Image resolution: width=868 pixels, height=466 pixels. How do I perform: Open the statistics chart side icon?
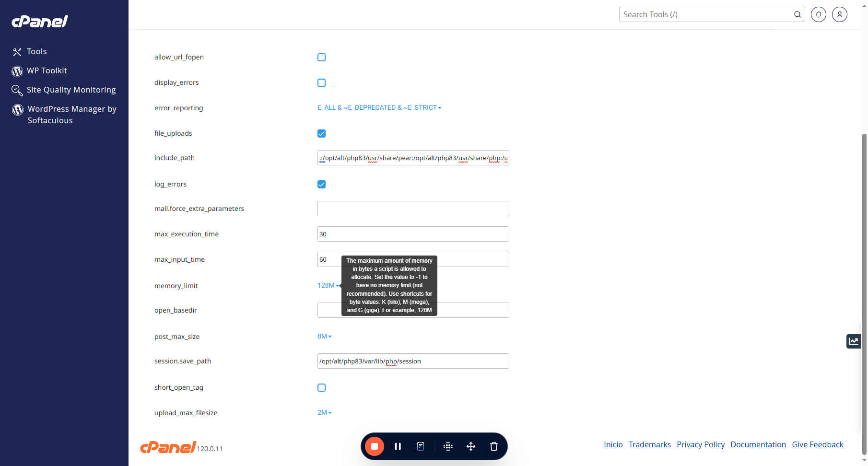point(853,341)
